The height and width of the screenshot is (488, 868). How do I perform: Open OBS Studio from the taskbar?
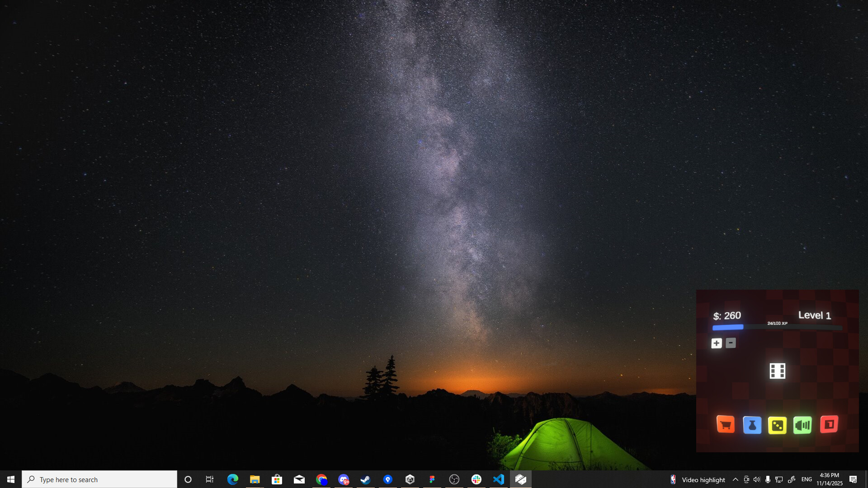coord(455,479)
